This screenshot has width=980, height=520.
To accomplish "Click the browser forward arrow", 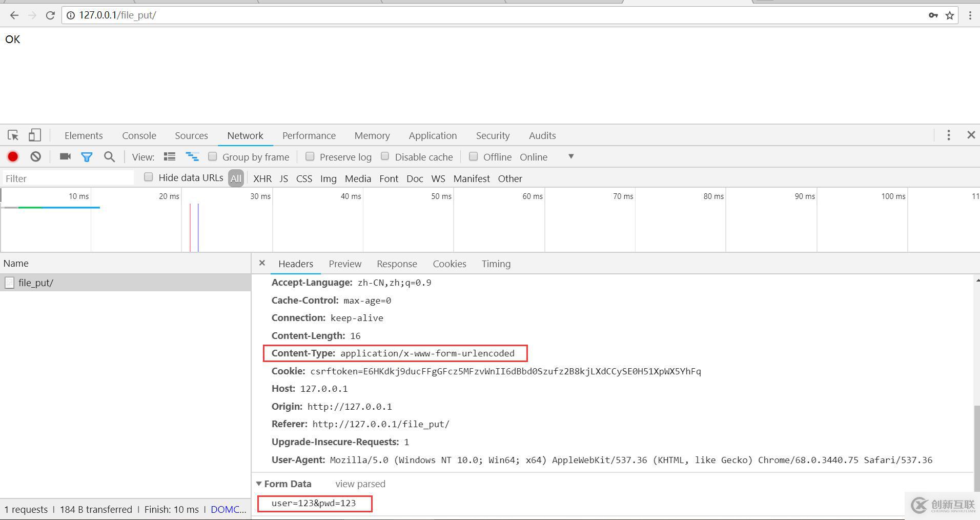I will pos(32,15).
